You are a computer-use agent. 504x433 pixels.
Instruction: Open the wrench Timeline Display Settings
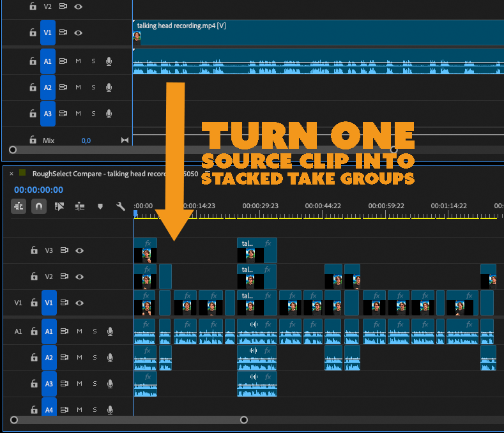121,206
